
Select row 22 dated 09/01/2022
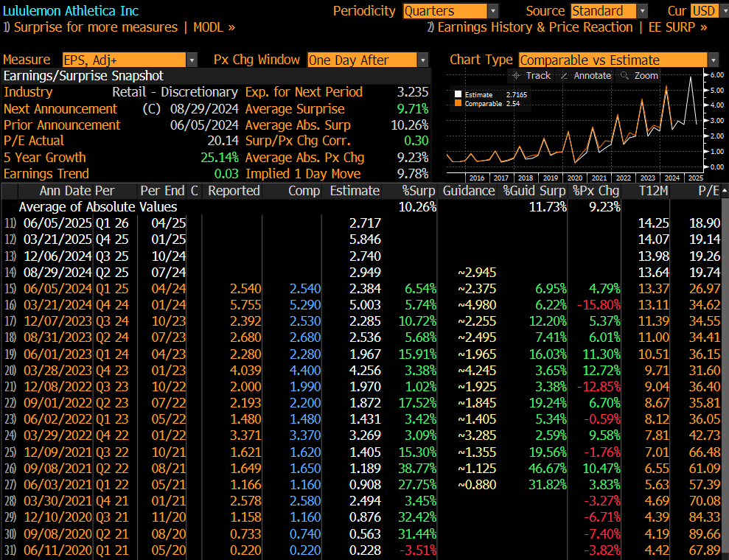coord(362,403)
